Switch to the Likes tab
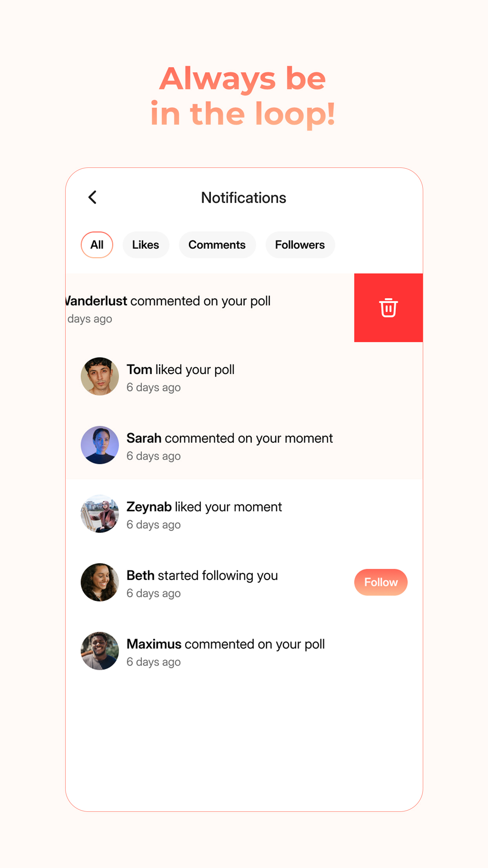The image size is (488, 868). click(x=145, y=245)
